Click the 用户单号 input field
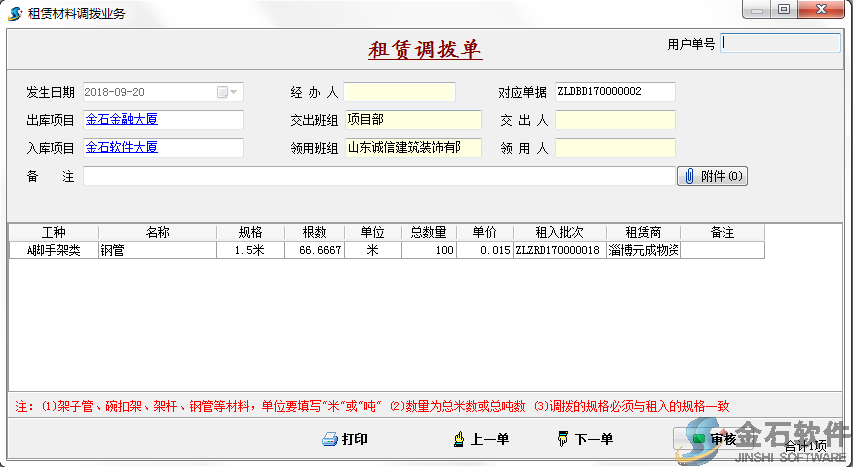 780,44
